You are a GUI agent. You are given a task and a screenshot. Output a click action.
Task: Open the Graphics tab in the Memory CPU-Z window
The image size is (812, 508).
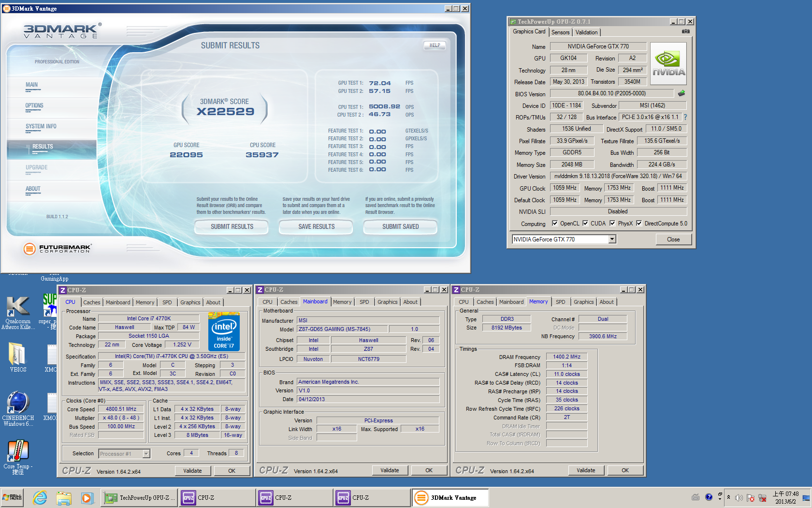(x=583, y=302)
